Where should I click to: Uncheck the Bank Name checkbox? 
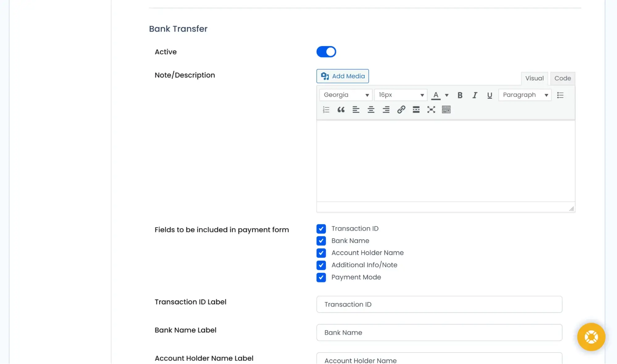321,241
